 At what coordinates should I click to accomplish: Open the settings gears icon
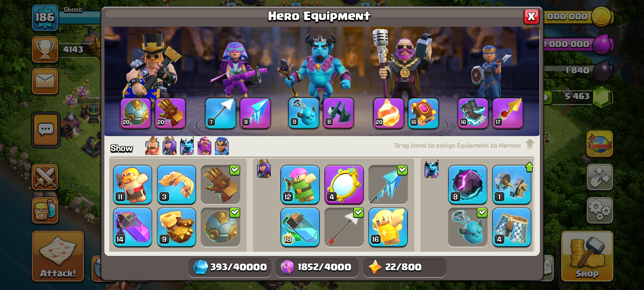(600, 210)
